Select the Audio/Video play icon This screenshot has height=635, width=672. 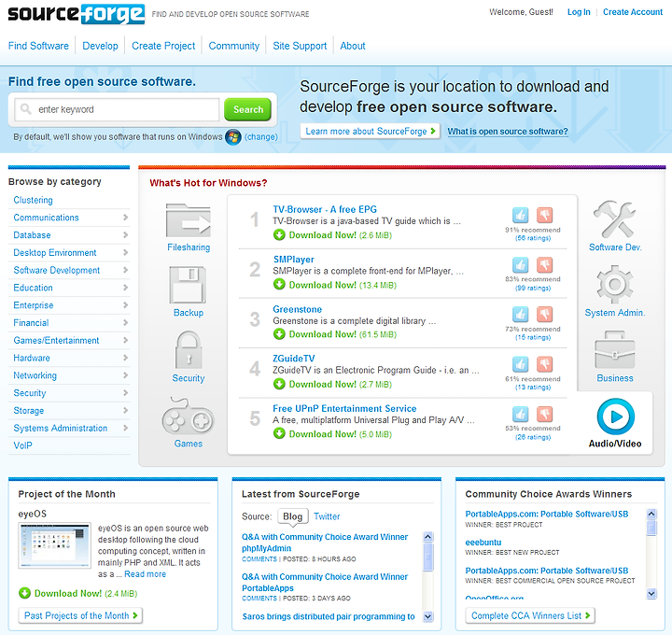[615, 416]
